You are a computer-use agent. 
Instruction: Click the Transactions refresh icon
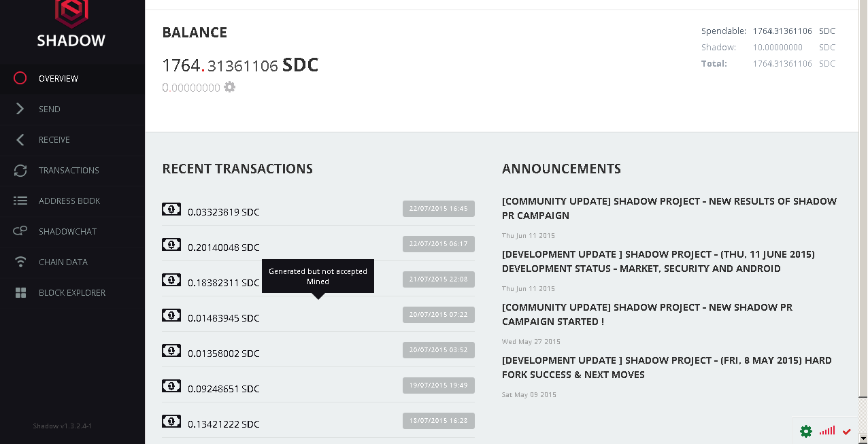(20, 170)
